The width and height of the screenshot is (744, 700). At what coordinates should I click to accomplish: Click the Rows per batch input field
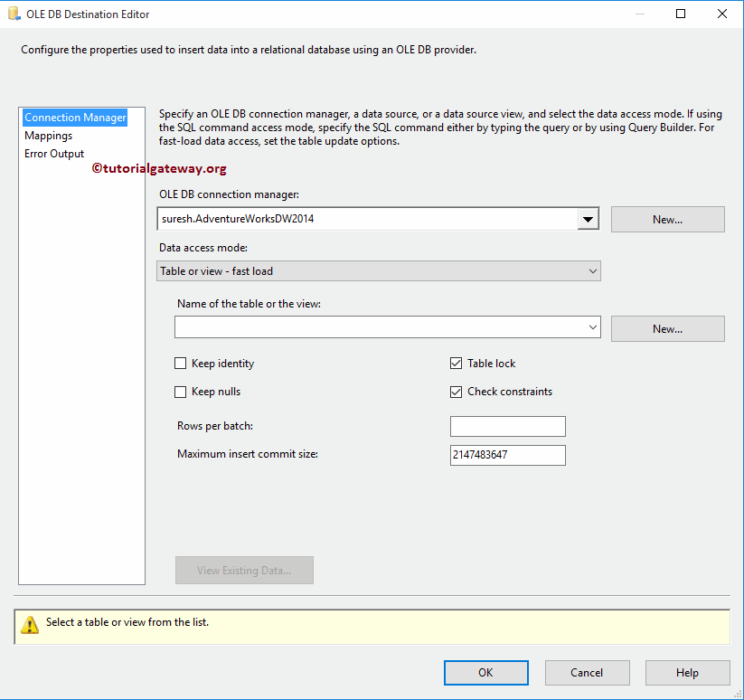pyautogui.click(x=507, y=426)
